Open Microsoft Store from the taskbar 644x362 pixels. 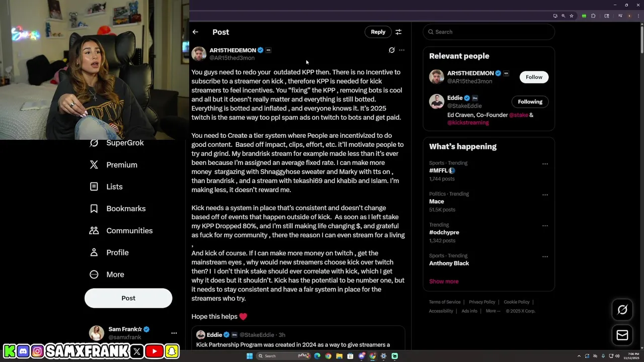click(350, 356)
